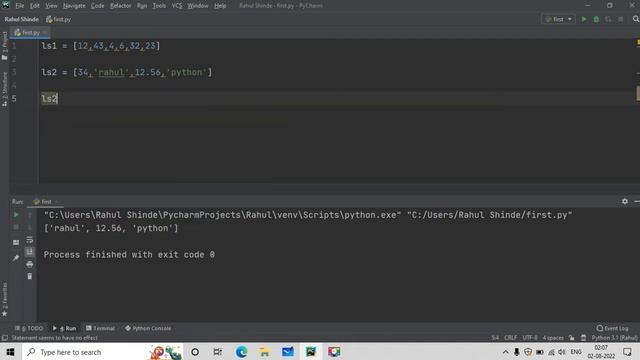This screenshot has height=360, width=640.
Task: Toggle read-only lock icon in status bar
Action: click(571, 338)
